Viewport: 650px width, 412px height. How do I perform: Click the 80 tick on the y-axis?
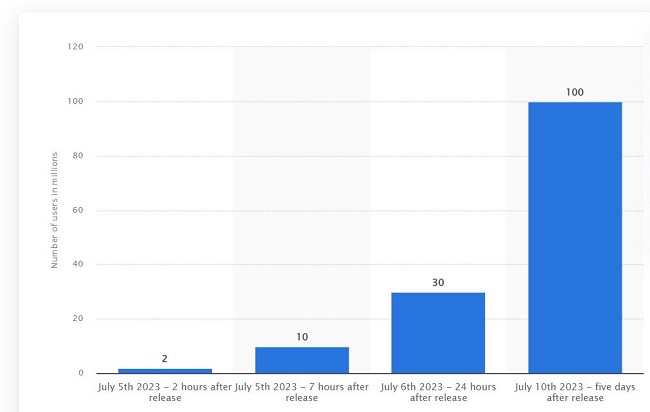click(78, 156)
